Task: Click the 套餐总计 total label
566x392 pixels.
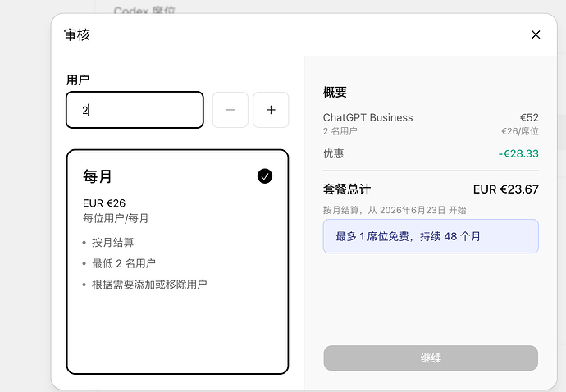Action: 347,189
